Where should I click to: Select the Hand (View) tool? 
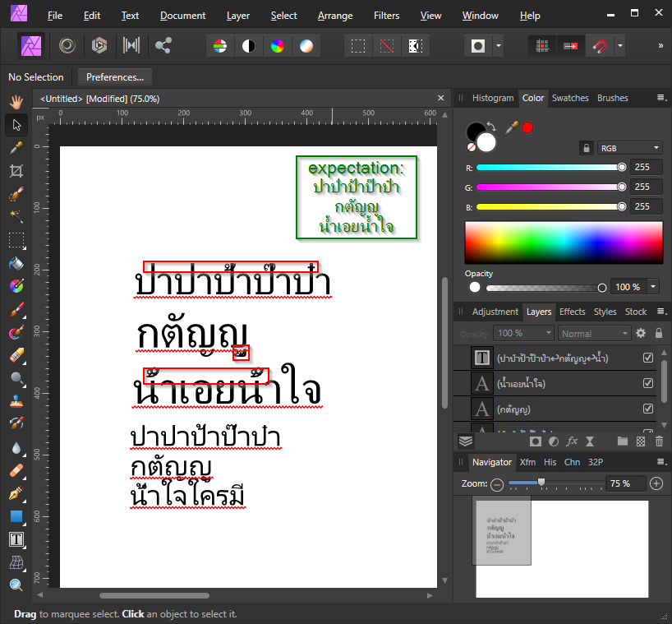click(x=16, y=102)
